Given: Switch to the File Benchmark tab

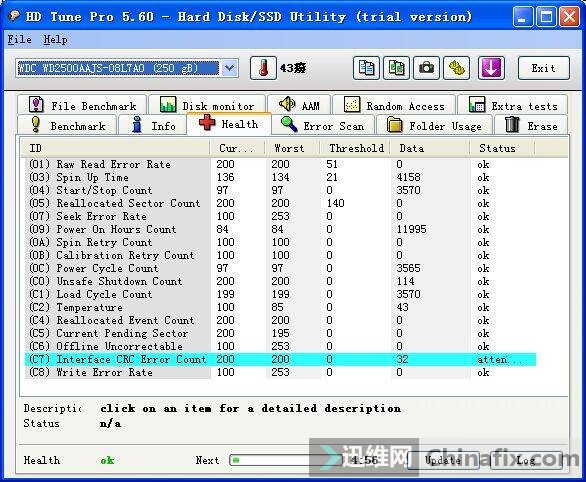Looking at the screenshot, I should pos(82,105).
